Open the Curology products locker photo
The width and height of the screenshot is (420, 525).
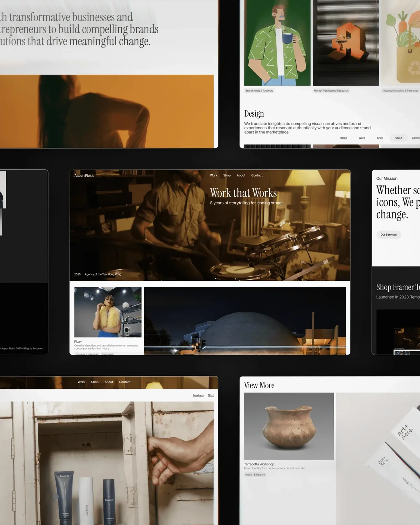pos(107,463)
